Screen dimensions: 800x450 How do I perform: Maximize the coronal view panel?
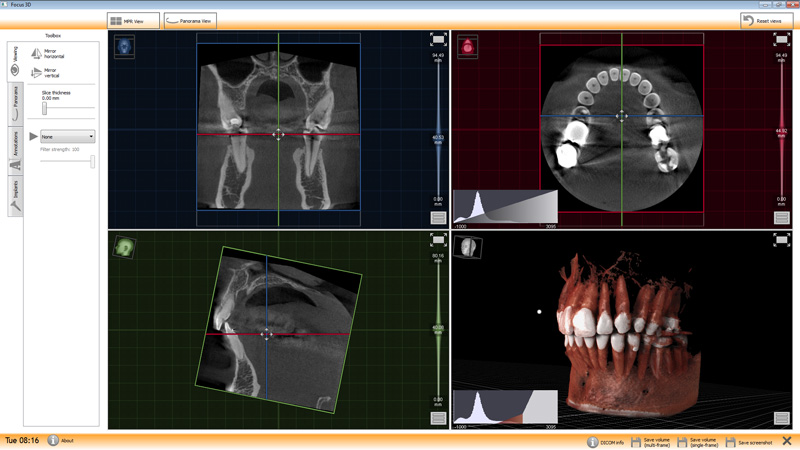click(438, 39)
